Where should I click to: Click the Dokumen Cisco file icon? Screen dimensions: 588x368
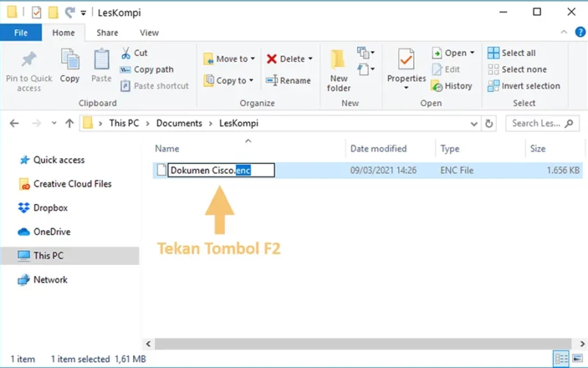pyautogui.click(x=162, y=170)
